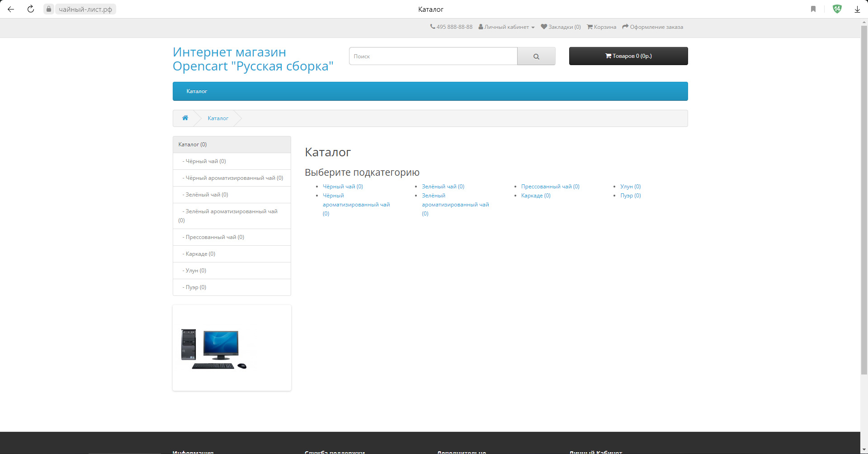Click inside the Поиск search field

point(433,56)
